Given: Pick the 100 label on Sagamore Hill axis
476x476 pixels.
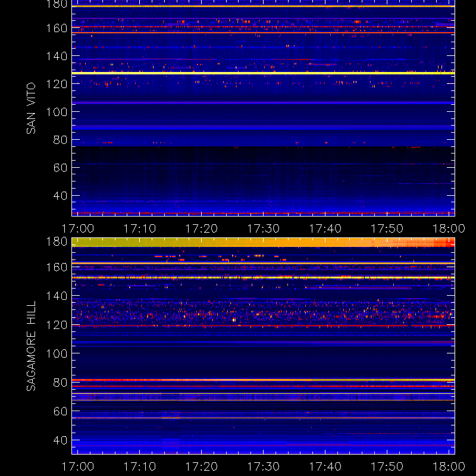Looking at the screenshot, I should [x=57, y=353].
